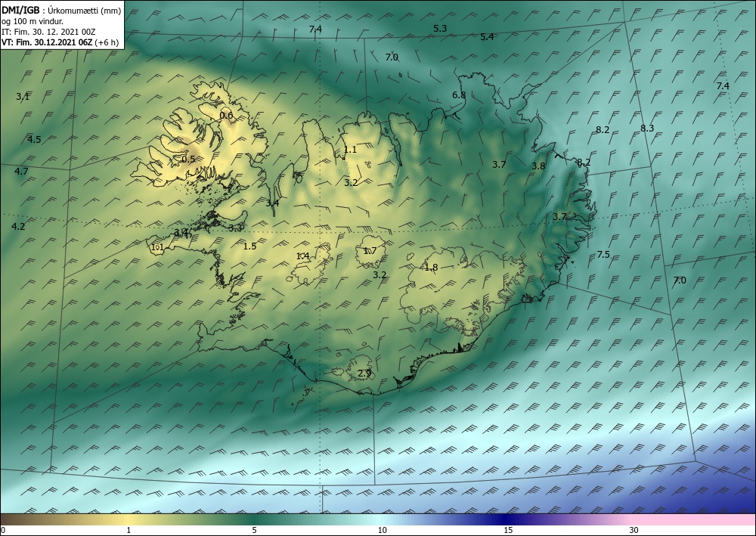Click the legend label 10

click(x=383, y=531)
